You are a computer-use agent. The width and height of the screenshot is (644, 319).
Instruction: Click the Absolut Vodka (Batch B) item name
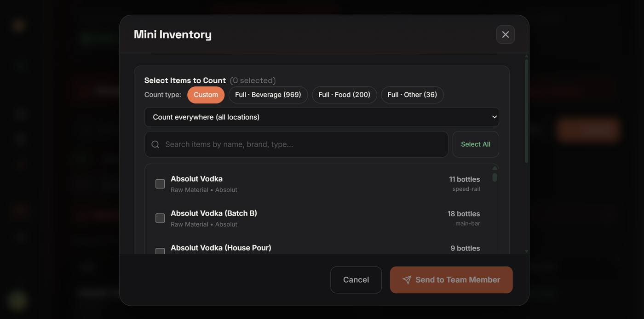click(x=214, y=213)
